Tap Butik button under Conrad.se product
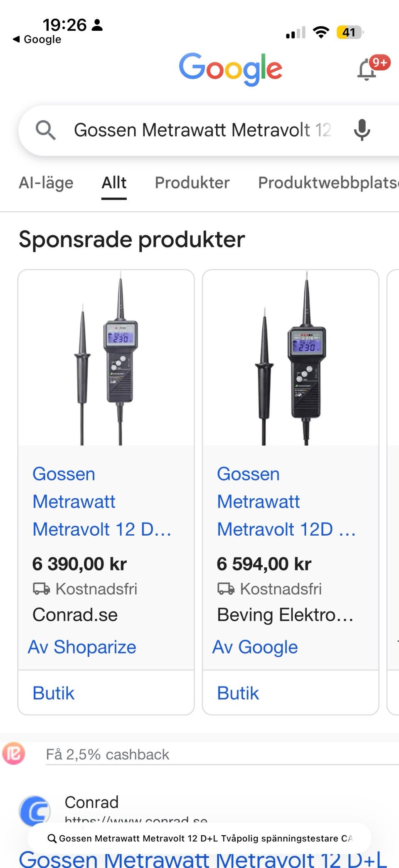 pos(54,693)
